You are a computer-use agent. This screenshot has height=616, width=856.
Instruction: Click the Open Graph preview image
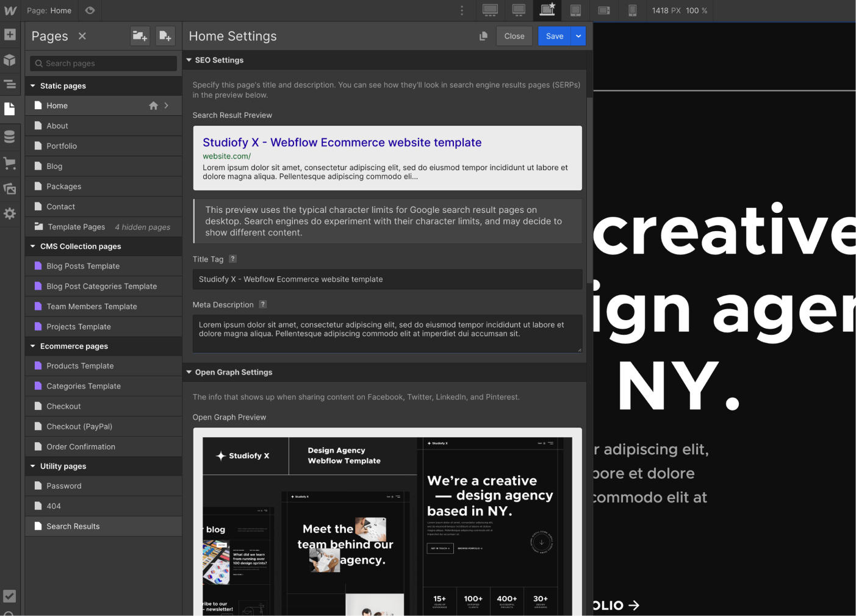pyautogui.click(x=387, y=526)
